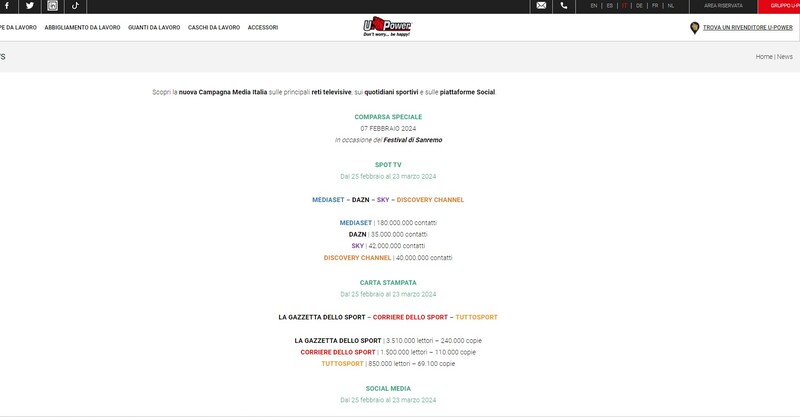Image resolution: width=800 pixels, height=417 pixels.
Task: Switch language to EN
Action: [594, 6]
